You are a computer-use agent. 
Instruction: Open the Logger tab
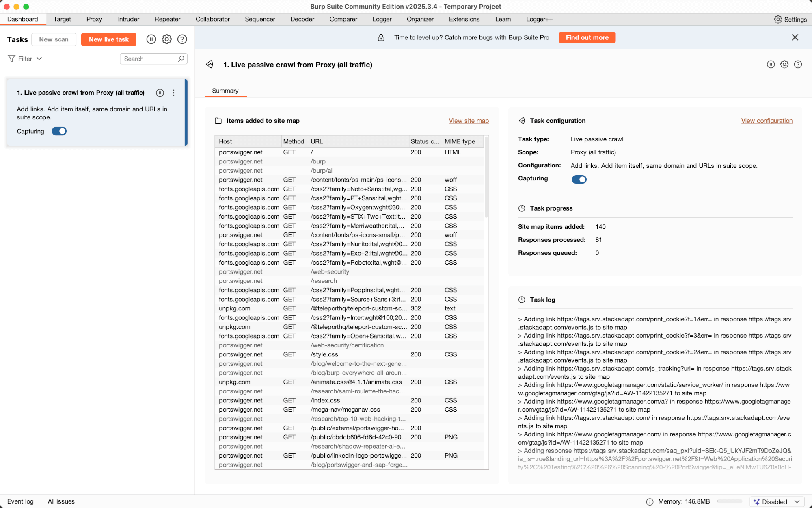382,19
